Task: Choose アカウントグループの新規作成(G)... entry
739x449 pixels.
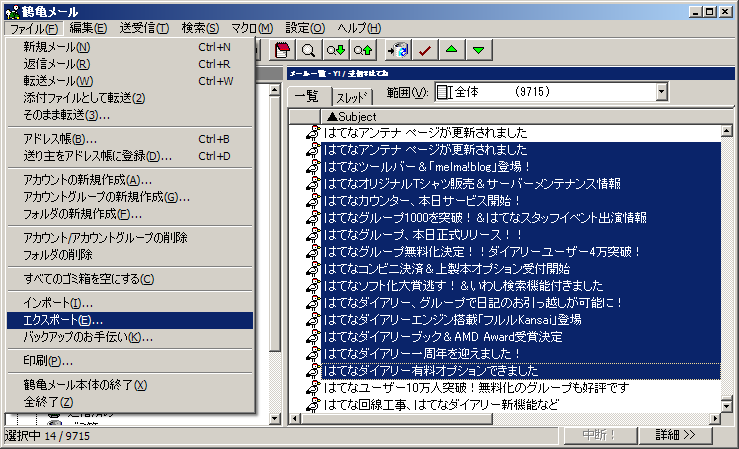Action: (x=130, y=197)
